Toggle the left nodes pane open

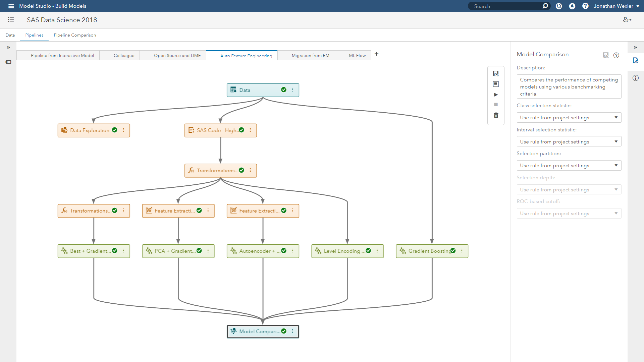click(8, 48)
